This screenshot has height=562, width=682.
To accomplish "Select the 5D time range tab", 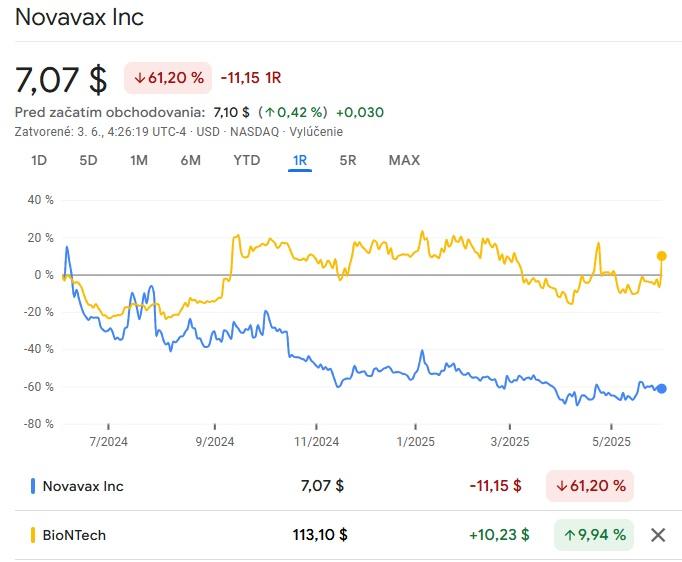I will click(88, 161).
